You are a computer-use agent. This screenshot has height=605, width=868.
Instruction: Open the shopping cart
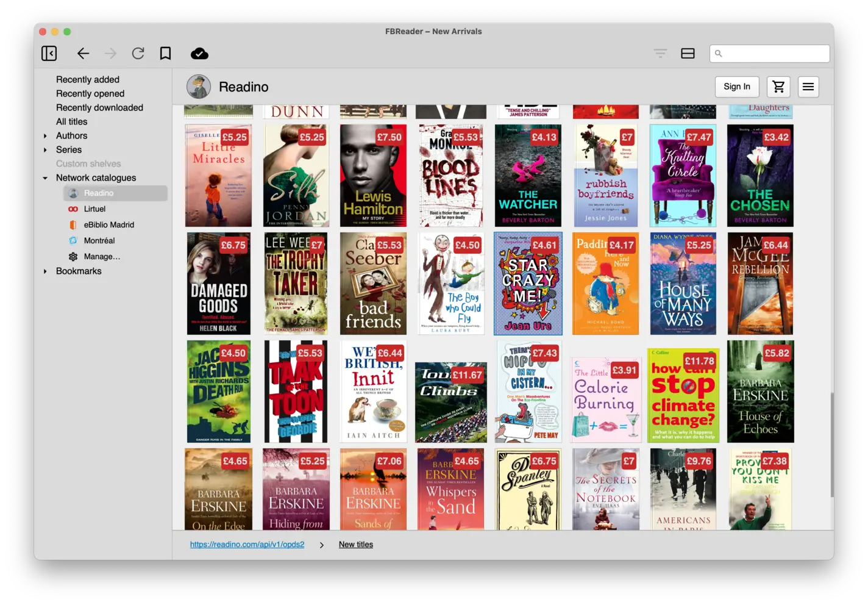pyautogui.click(x=778, y=87)
